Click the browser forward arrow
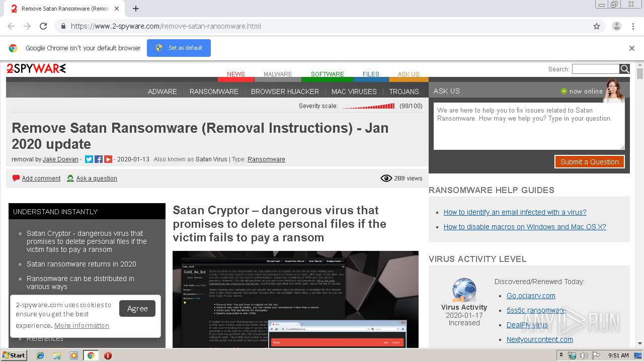Image resolution: width=644 pixels, height=362 pixels. click(27, 26)
